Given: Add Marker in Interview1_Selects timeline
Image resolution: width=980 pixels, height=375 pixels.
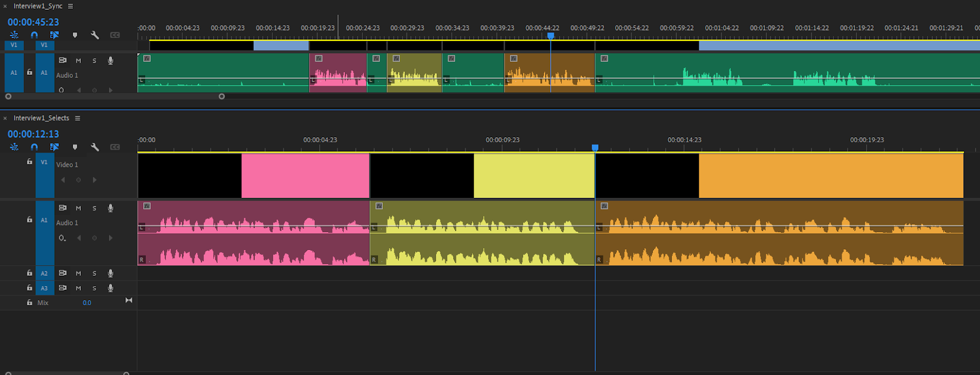Looking at the screenshot, I should (x=75, y=147).
